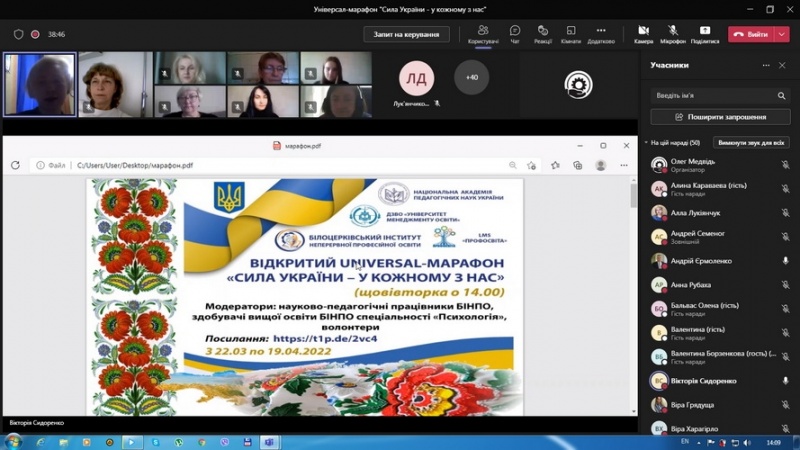The image size is (800, 450).
Task: Unmute the Мікрофон microphone
Action: pyautogui.click(x=673, y=34)
